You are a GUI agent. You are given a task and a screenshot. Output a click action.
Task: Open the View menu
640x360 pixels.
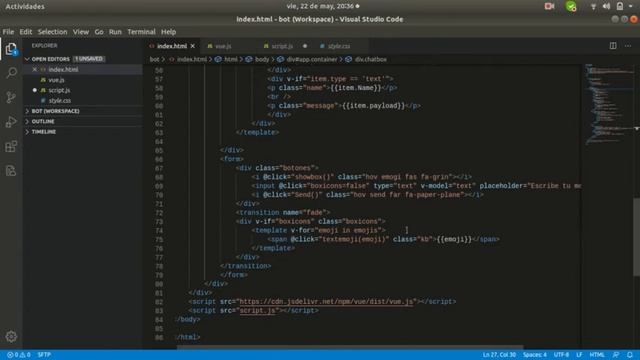(81, 32)
